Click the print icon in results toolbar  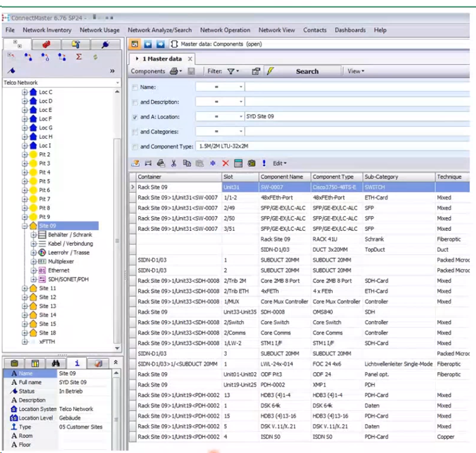[x=161, y=163]
